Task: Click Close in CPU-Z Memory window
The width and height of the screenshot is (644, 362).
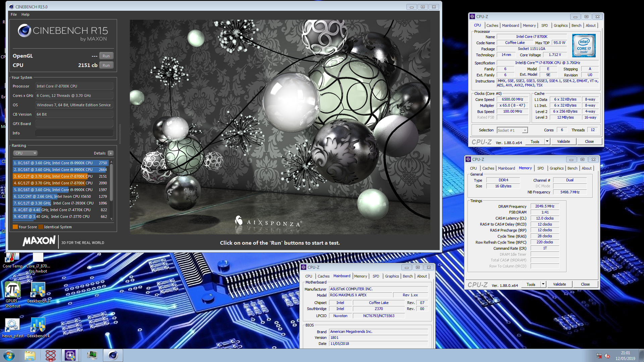Action: click(585, 284)
